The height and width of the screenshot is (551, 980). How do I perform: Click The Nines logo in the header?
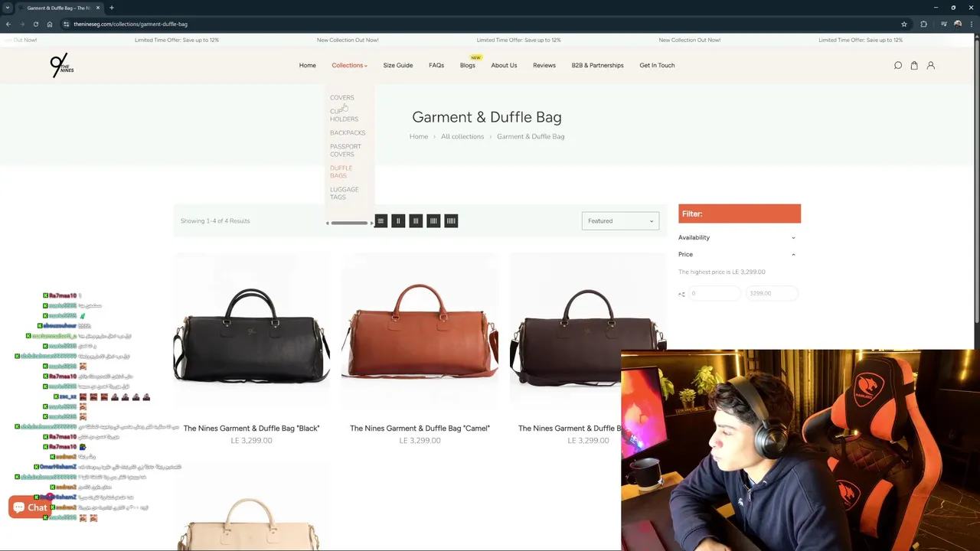61,65
